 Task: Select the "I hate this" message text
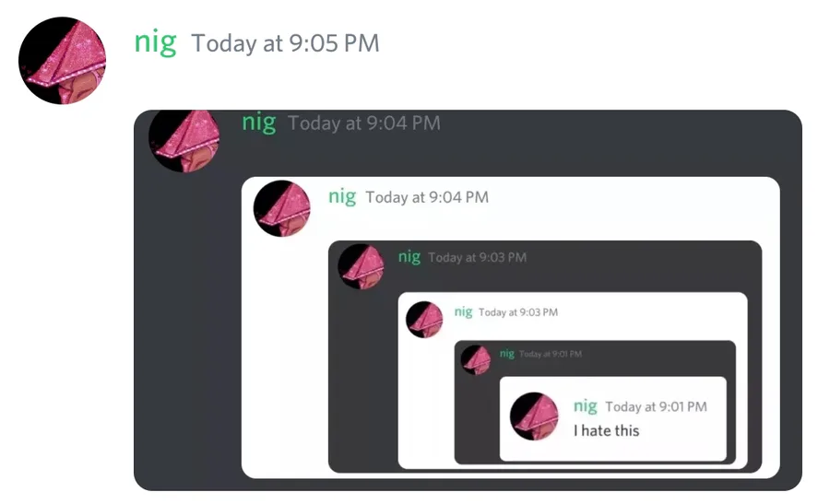pyautogui.click(x=607, y=430)
